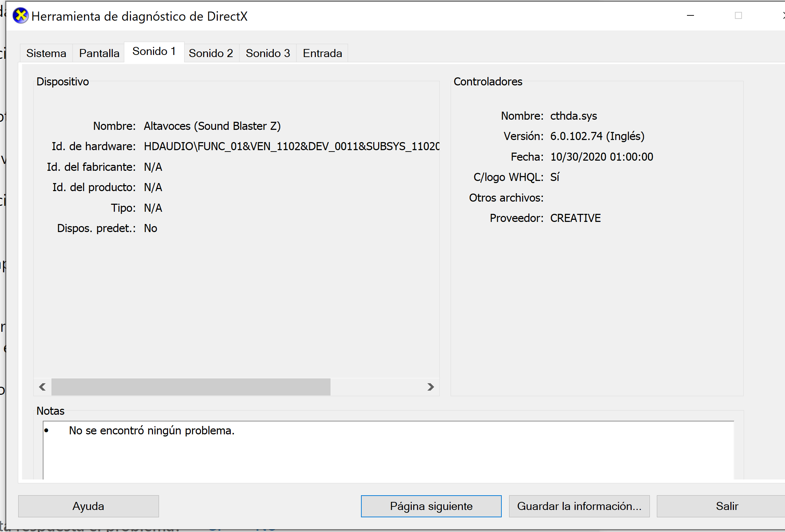Open the Entrada tab
Image resolution: width=785 pixels, height=532 pixels.
(322, 53)
